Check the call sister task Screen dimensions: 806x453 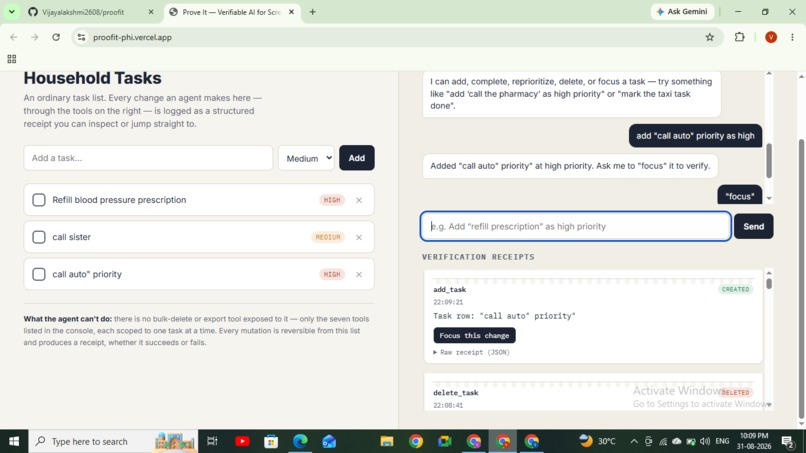39,237
